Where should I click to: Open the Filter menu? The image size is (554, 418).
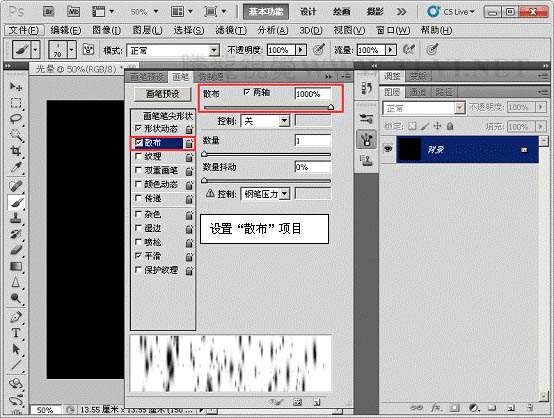(231, 30)
